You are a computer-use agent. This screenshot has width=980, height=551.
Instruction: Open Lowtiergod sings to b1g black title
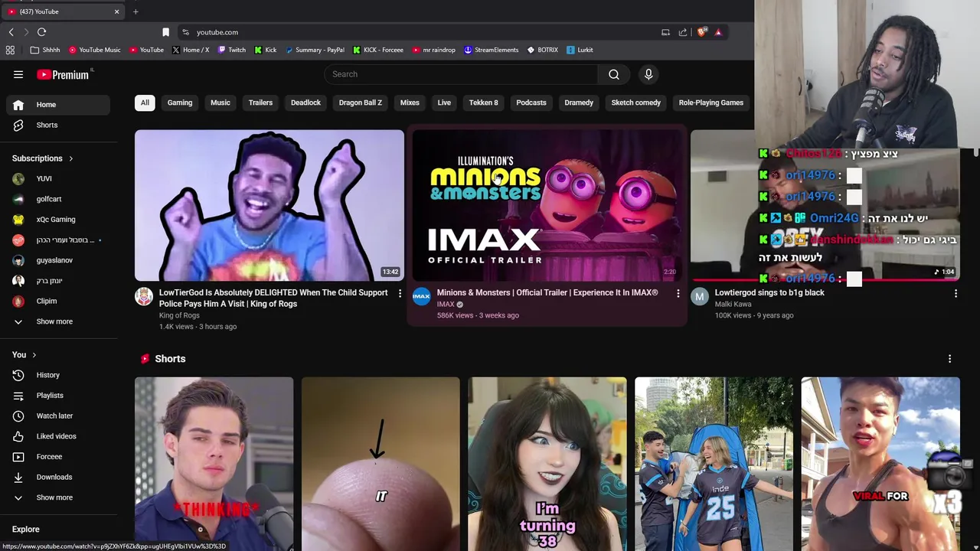coord(769,292)
